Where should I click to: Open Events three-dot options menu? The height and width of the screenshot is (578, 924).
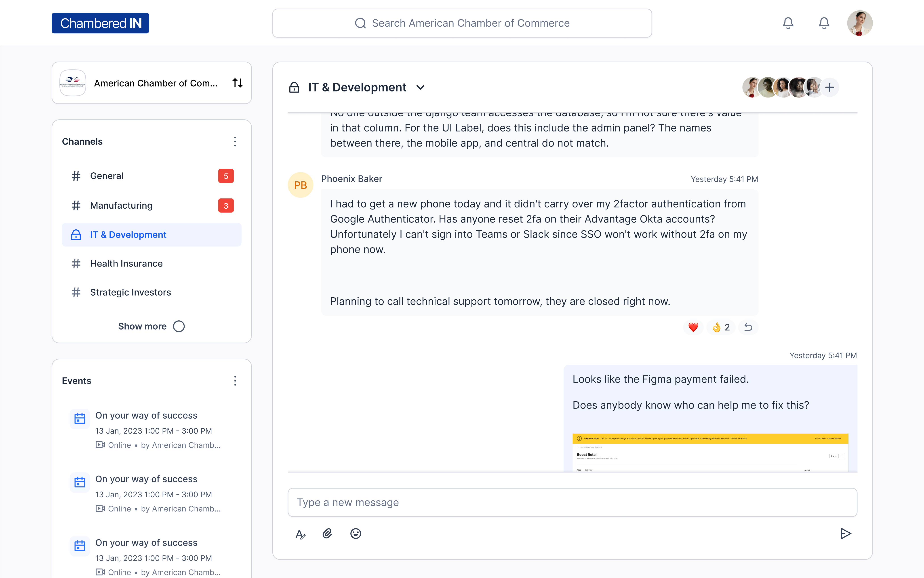point(235,381)
